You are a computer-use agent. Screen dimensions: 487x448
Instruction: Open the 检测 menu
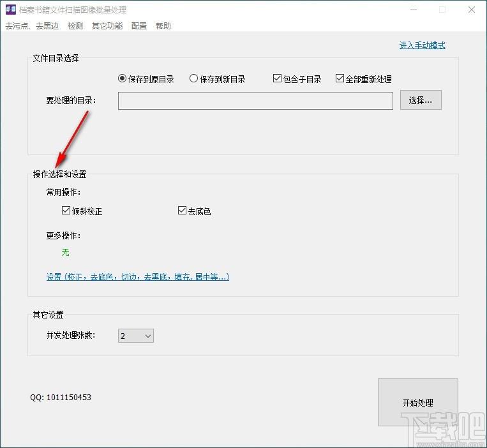75,26
